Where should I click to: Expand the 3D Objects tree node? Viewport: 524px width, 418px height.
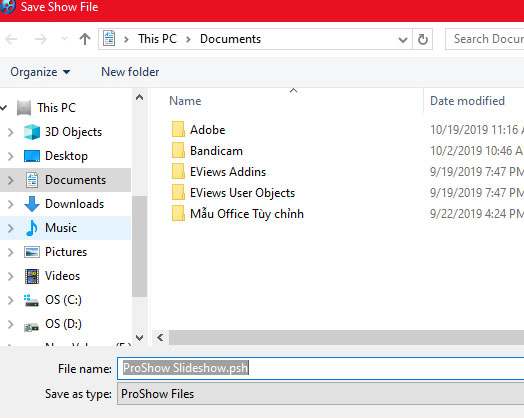[11, 132]
